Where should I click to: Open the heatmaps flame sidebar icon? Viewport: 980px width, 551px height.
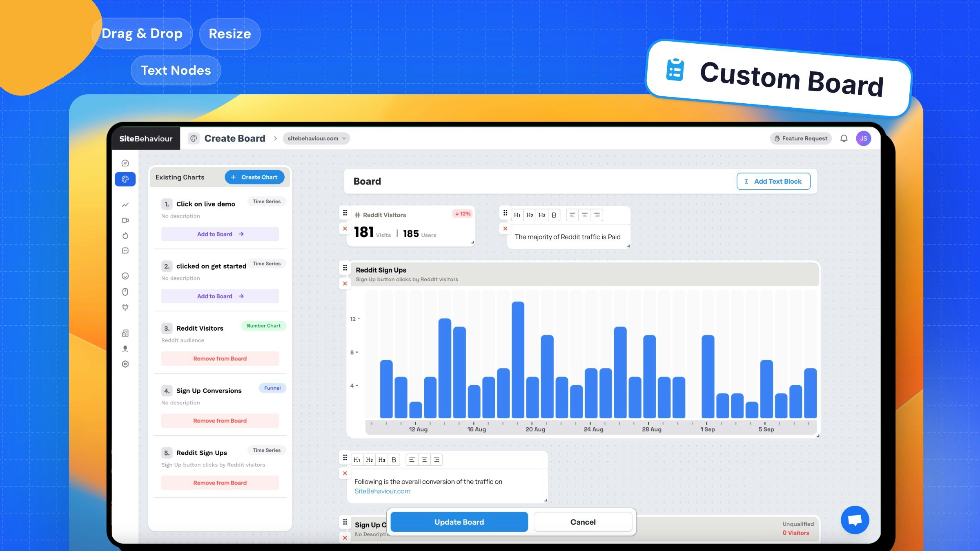click(125, 236)
